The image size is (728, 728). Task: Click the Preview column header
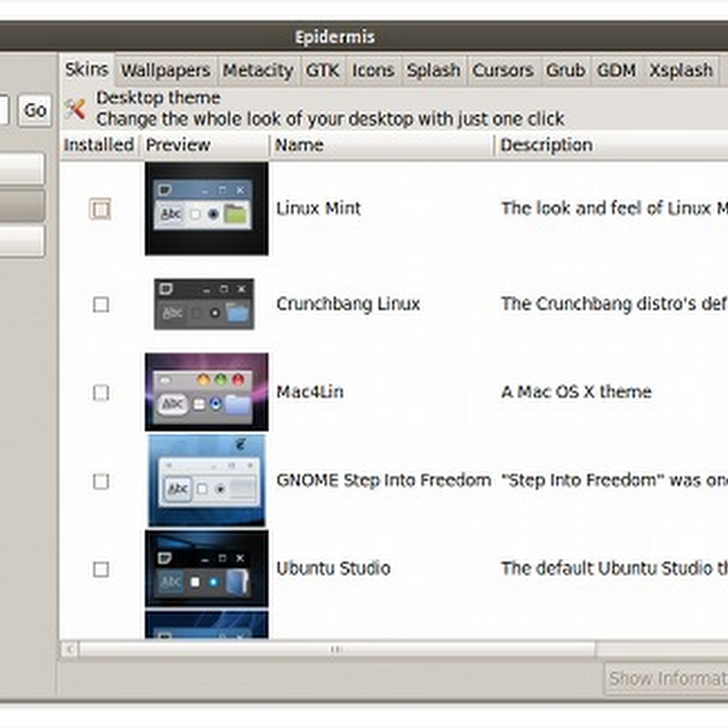(204, 145)
